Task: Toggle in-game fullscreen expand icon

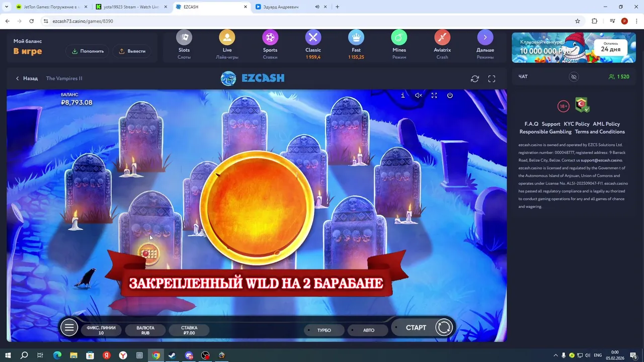Action: (x=434, y=96)
